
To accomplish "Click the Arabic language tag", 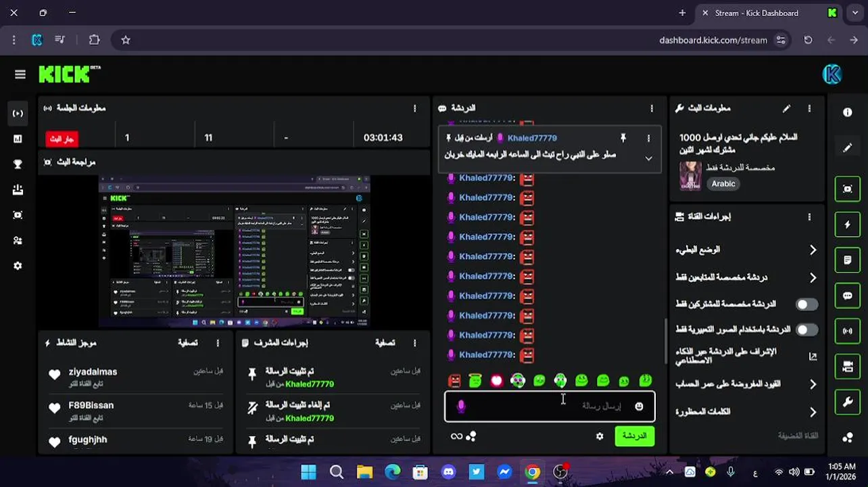I will click(723, 184).
